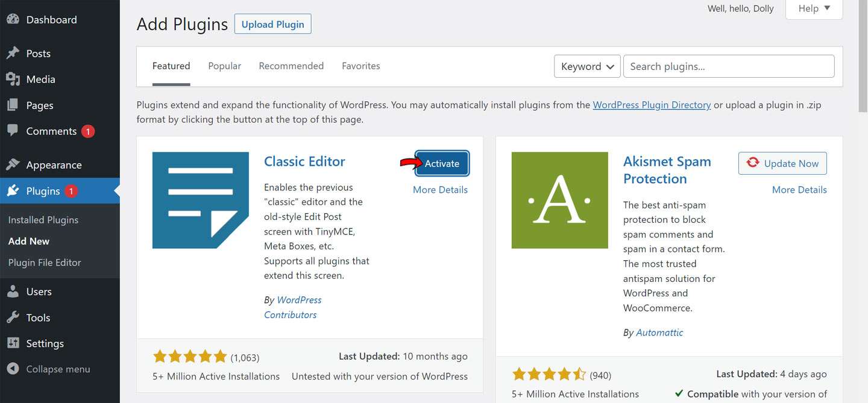Open More Details for Akismet

pos(799,190)
